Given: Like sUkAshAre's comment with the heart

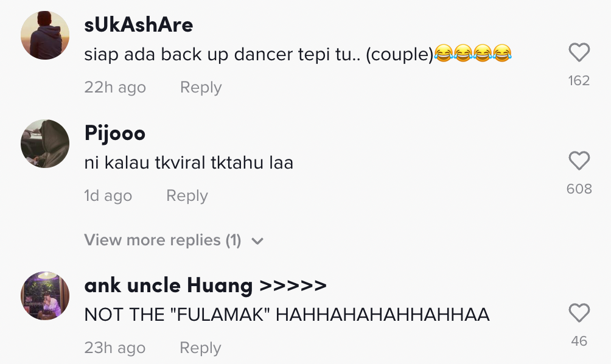Looking at the screenshot, I should [x=579, y=54].
